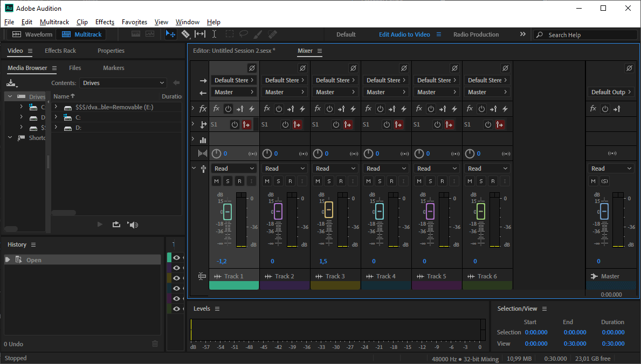The width and height of the screenshot is (641, 364).
Task: Arm Track 6 for record
Action: [493, 181]
